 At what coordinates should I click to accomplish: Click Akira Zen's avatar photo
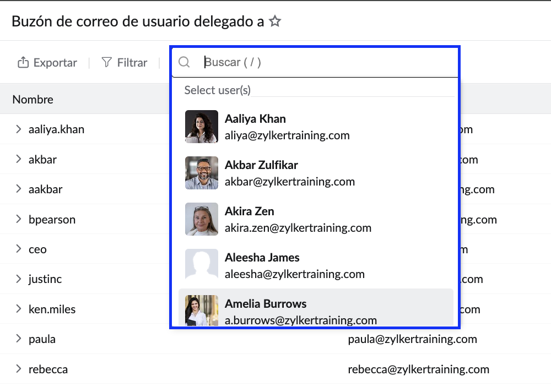coord(202,219)
